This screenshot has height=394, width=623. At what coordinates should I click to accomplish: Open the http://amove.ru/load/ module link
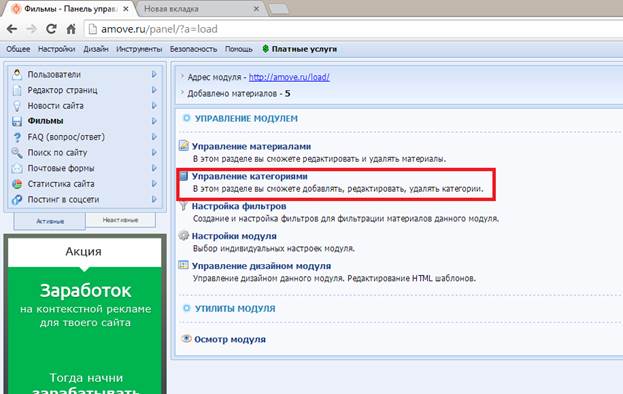pyautogui.click(x=289, y=77)
